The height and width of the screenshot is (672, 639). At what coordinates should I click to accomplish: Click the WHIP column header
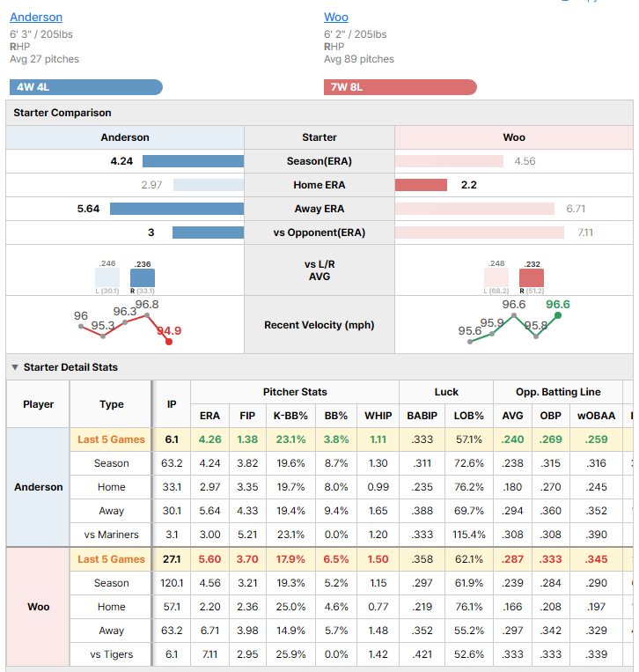[x=378, y=416]
